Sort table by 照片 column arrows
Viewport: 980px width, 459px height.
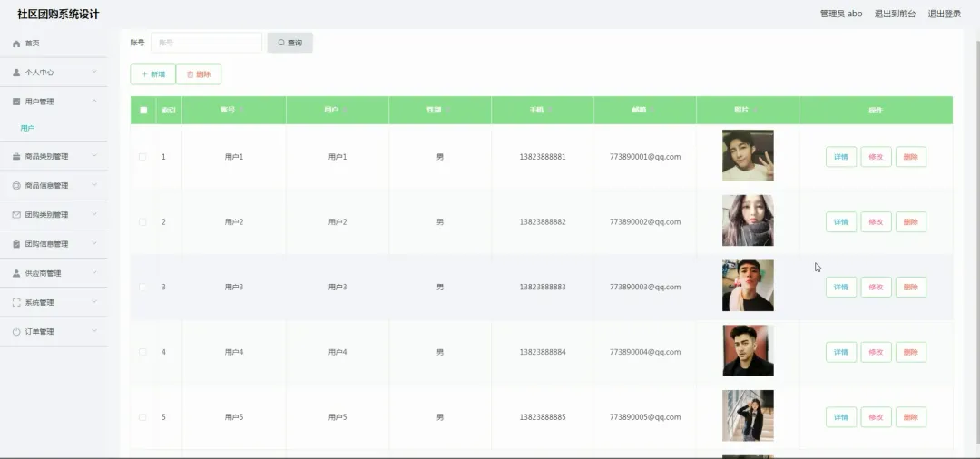(x=754, y=110)
